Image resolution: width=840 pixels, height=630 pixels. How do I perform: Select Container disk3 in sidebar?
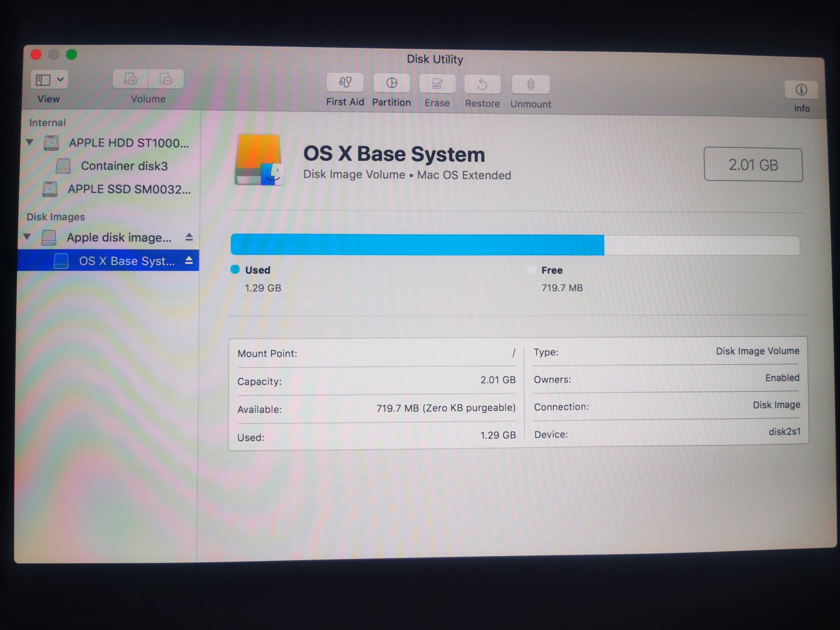[x=124, y=166]
